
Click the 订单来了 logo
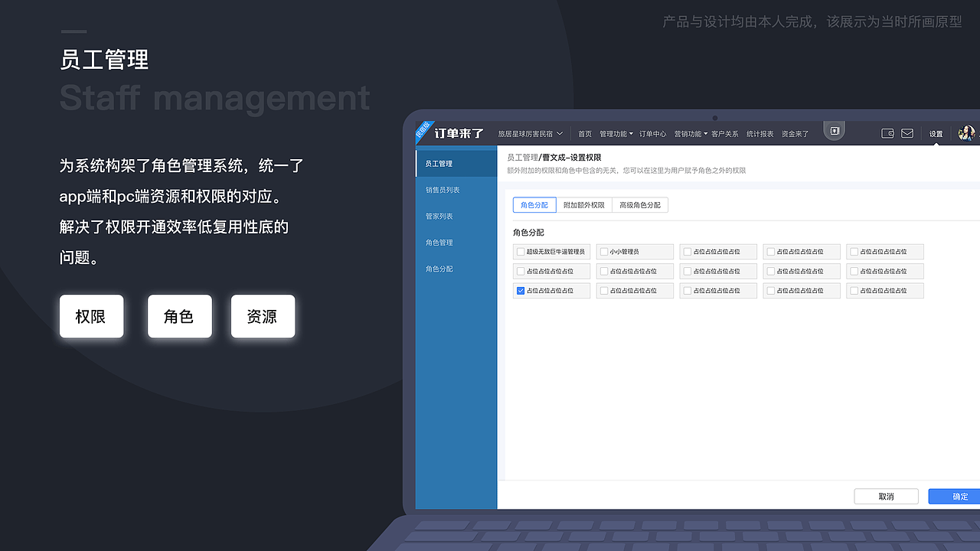[x=459, y=133]
